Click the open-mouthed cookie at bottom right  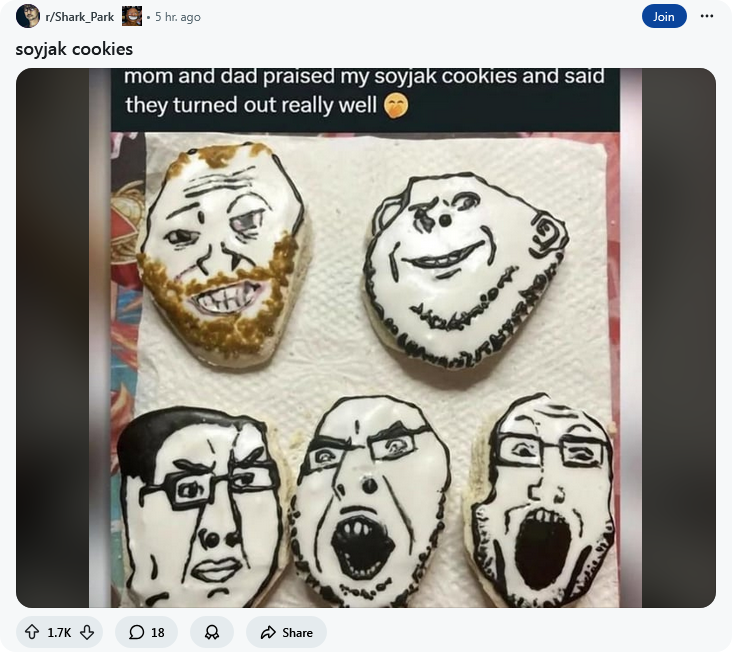[542, 502]
